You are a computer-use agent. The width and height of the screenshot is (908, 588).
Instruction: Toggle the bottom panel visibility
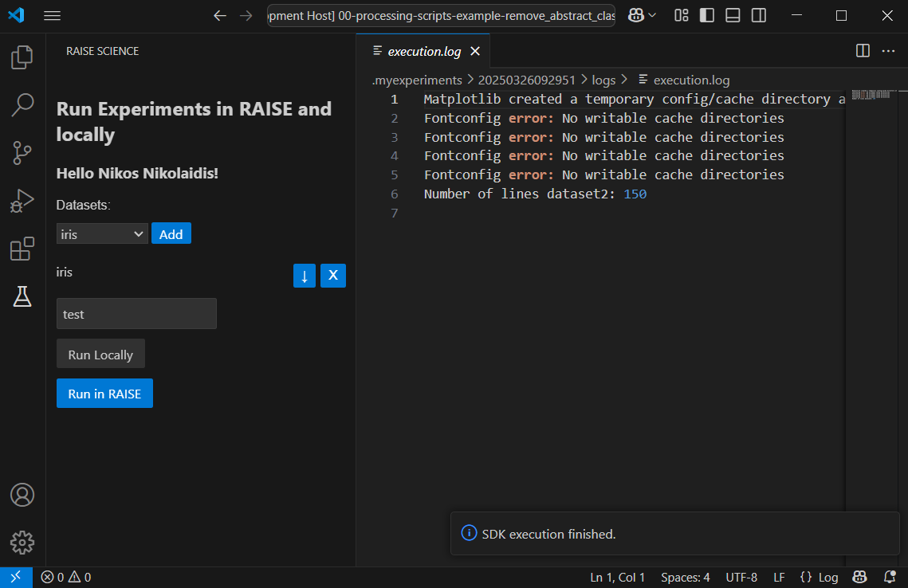point(733,16)
